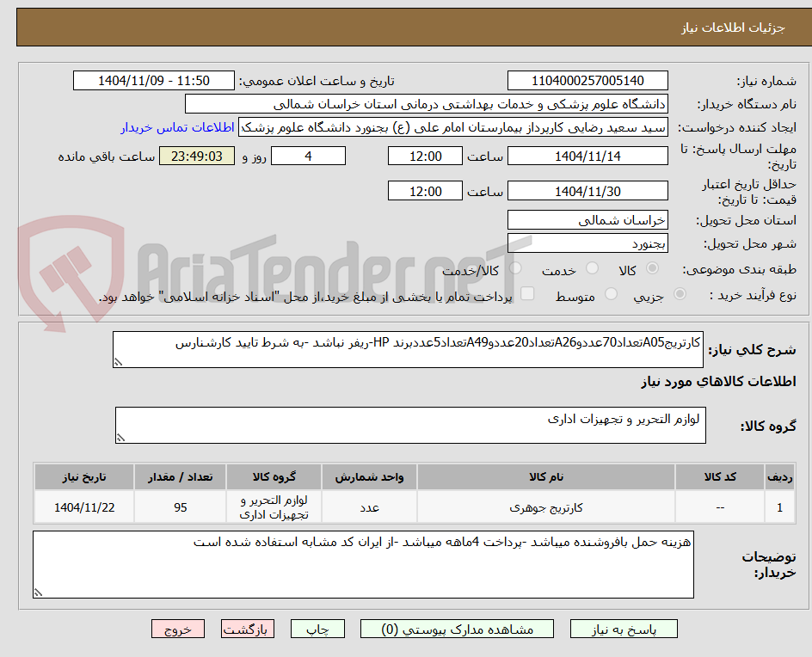Click resize handle of گروه کالا box
This screenshot has width=812, height=657.
pos(120,438)
